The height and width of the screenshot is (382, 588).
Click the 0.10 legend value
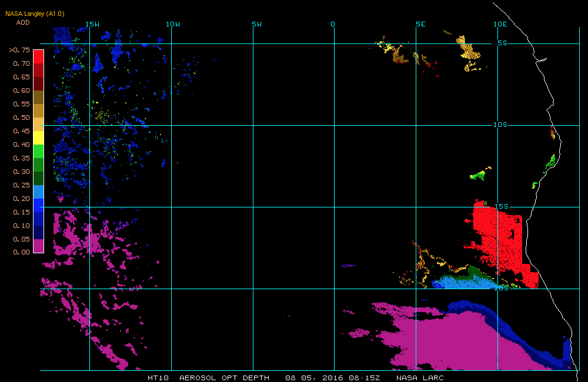[21, 226]
